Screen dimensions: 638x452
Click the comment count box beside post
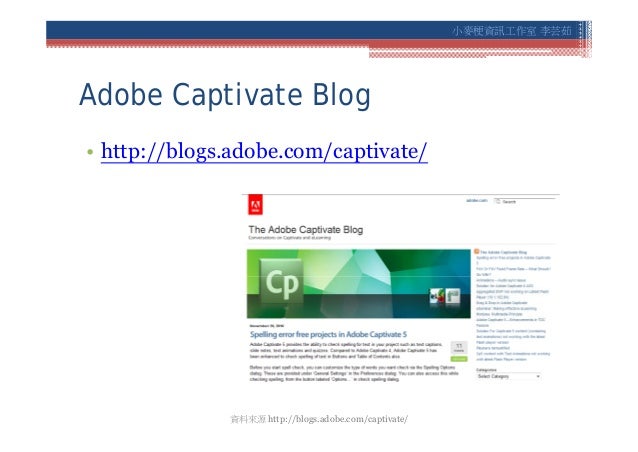[459, 348]
